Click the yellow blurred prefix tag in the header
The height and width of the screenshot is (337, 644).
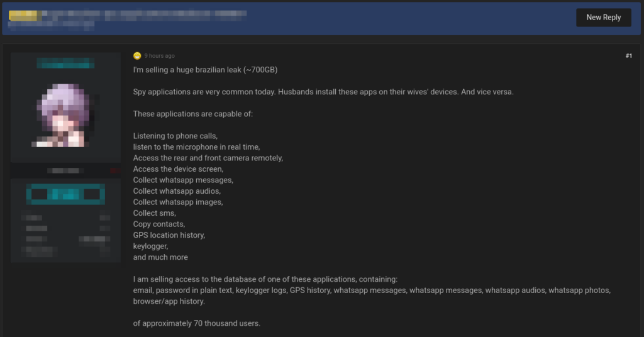(x=23, y=16)
